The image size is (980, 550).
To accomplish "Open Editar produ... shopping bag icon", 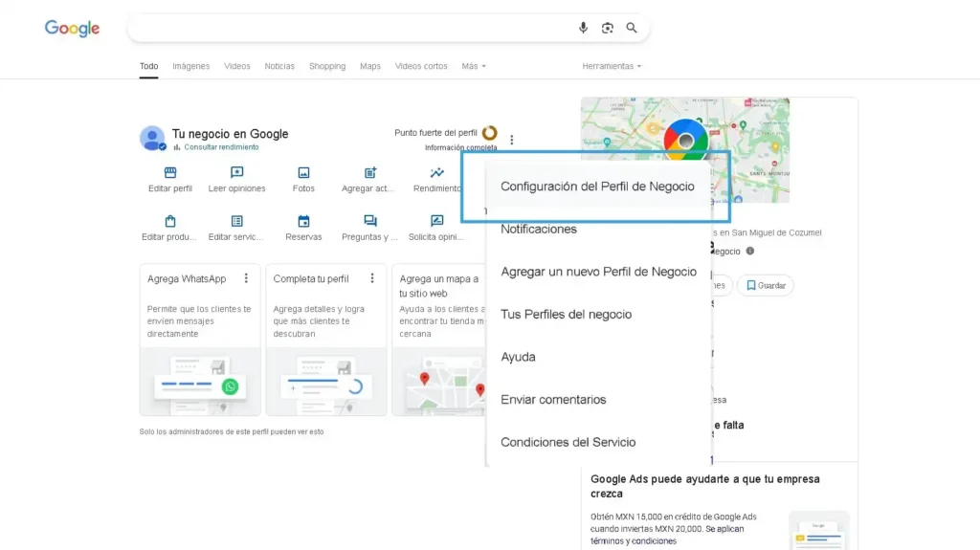I will 170,221.
